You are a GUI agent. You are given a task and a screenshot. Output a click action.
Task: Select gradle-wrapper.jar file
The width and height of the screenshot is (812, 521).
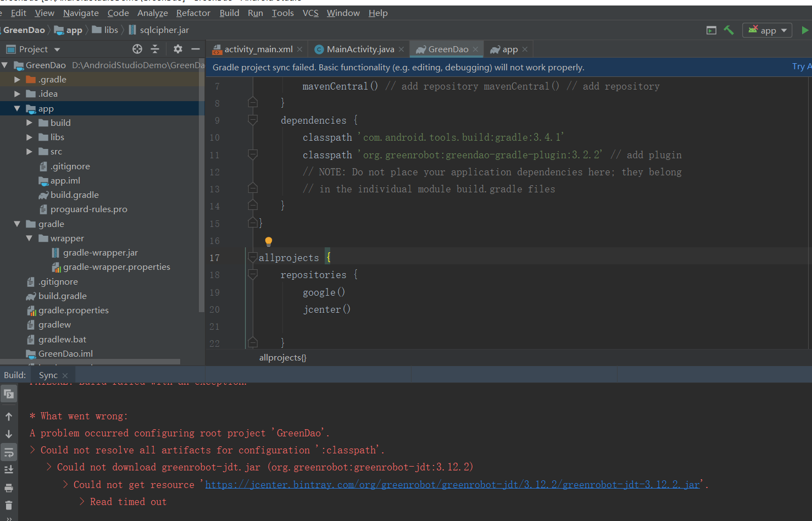(x=94, y=252)
